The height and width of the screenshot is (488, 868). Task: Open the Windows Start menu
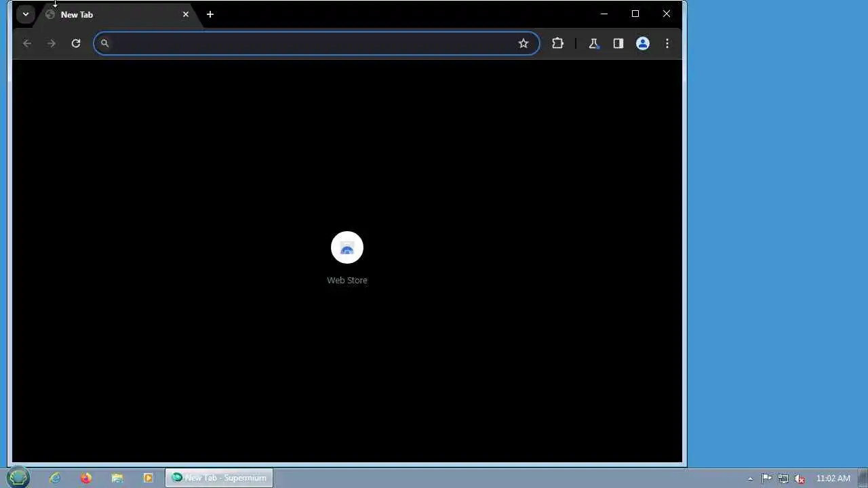(x=19, y=478)
